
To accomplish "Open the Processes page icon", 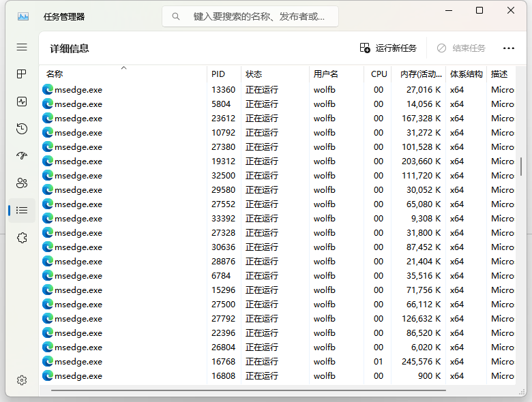I will pyautogui.click(x=22, y=74).
